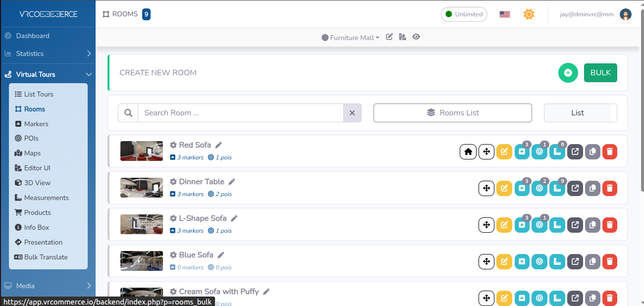Click the home icon on Red Sofa row
644x306 pixels.
pos(468,152)
